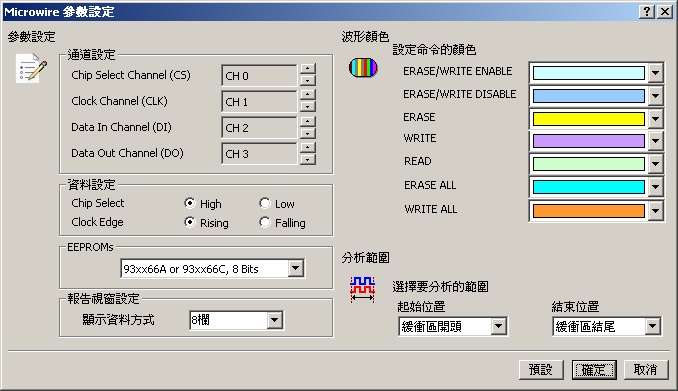678x391 pixels.
Task: Decrease Data Out Channel spinner down
Action: coord(307,159)
